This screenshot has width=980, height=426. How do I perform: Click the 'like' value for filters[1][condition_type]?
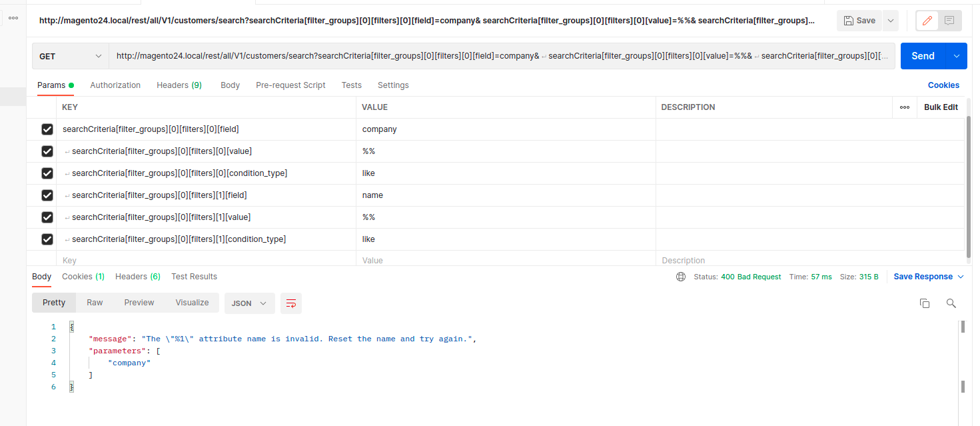tap(506, 239)
